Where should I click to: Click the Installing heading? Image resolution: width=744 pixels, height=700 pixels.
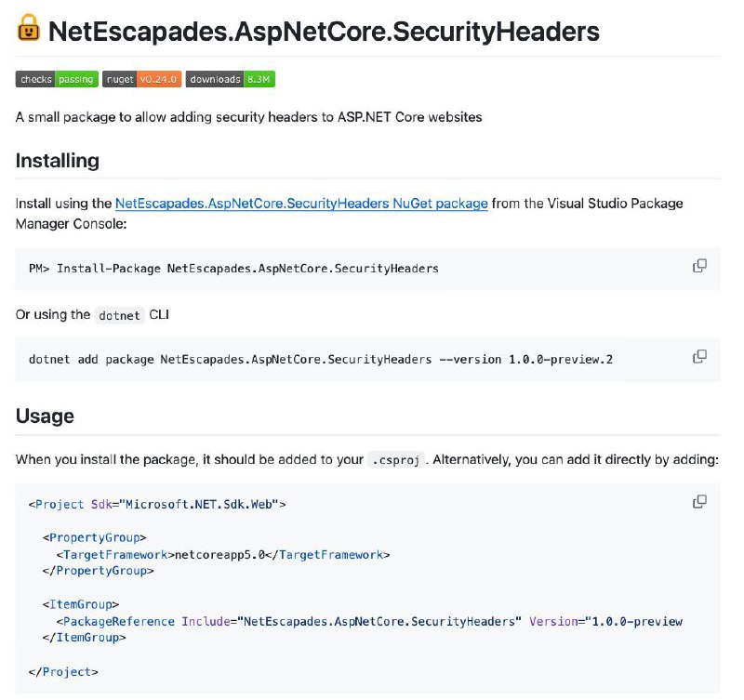[58, 161]
